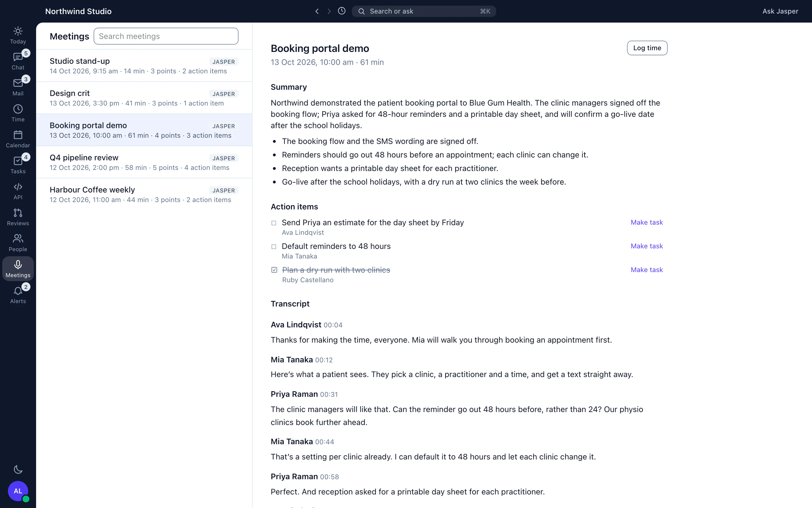This screenshot has height=508, width=812.
Task: Click the JASPER tag on Harbour Coffee weekly
Action: pos(224,190)
